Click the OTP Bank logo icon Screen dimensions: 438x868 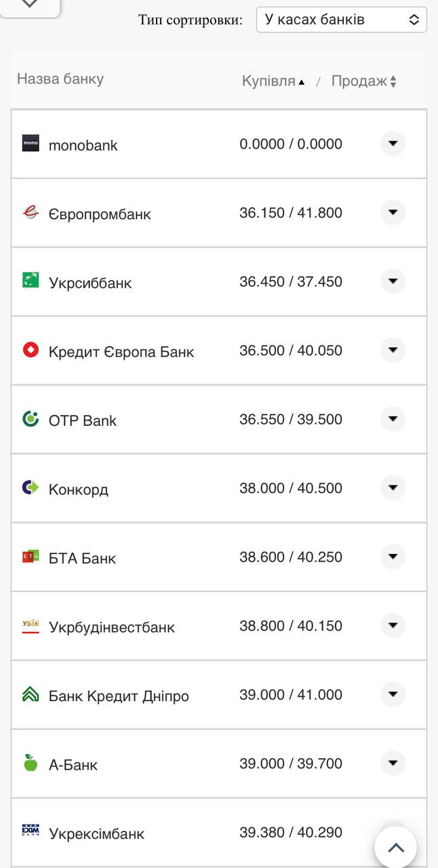pos(30,419)
